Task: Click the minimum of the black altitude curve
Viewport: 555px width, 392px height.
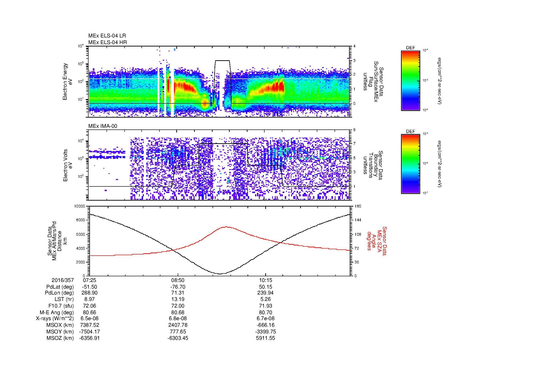Action: click(220, 274)
